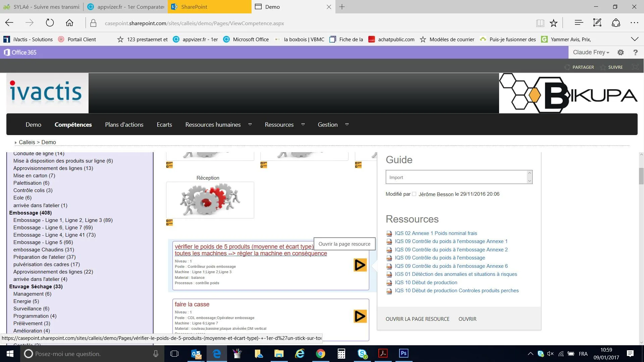Image resolution: width=644 pixels, height=362 pixels.
Task: Open the Plans d'actions menu item
Action: click(124, 125)
